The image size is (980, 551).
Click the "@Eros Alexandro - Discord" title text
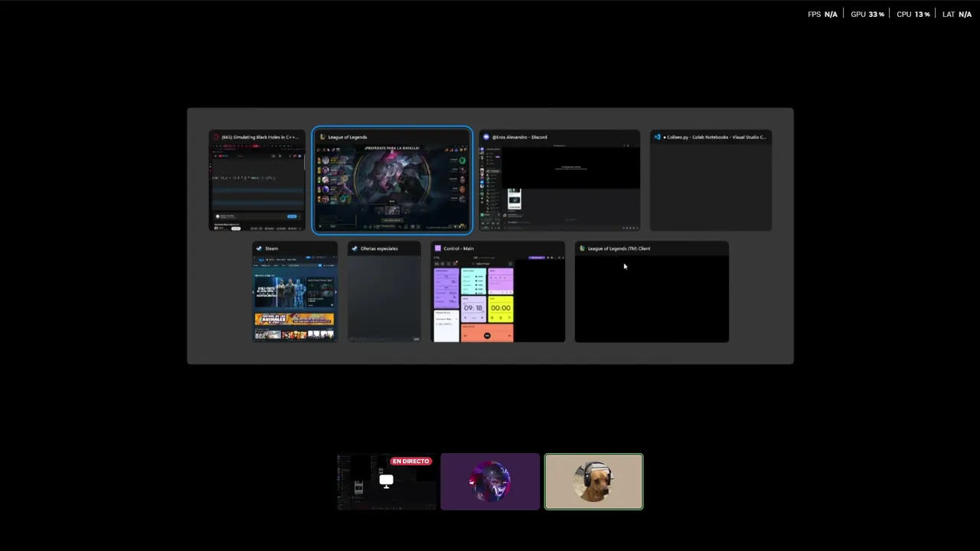click(x=519, y=137)
